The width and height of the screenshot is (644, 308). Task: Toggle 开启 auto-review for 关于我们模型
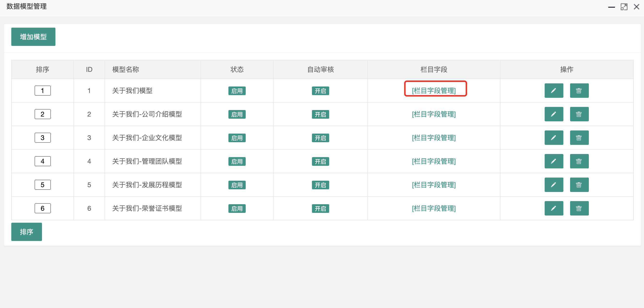click(320, 91)
